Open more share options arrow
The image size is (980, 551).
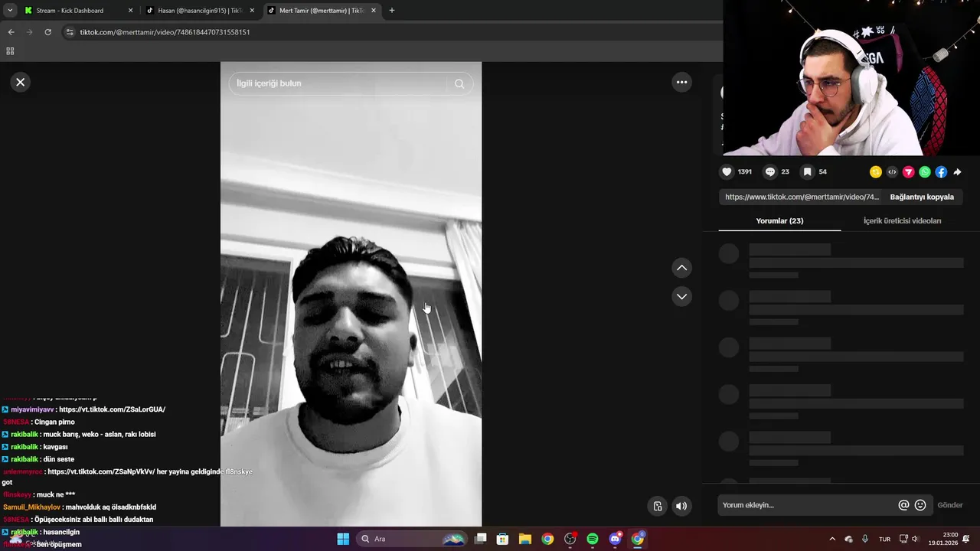click(957, 172)
